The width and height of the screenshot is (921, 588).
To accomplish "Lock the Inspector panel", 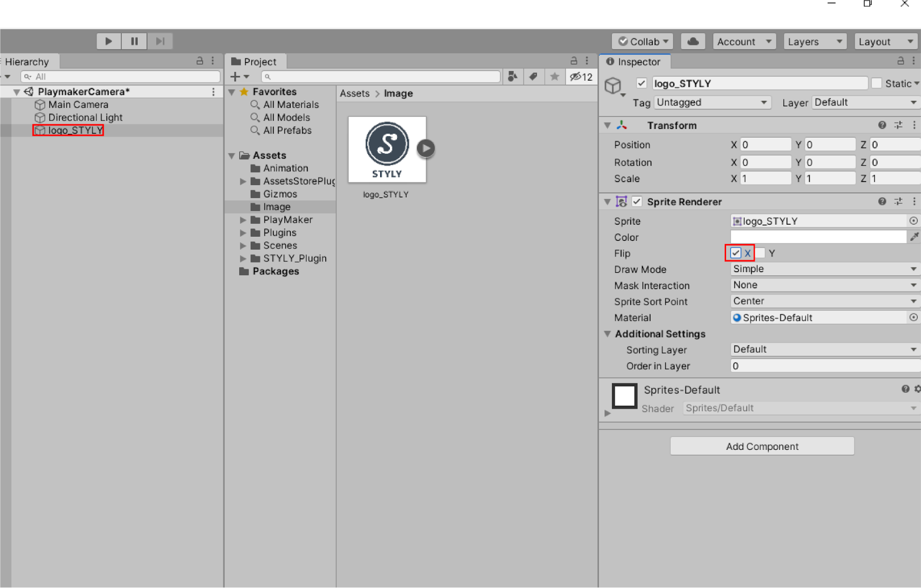I will point(901,61).
